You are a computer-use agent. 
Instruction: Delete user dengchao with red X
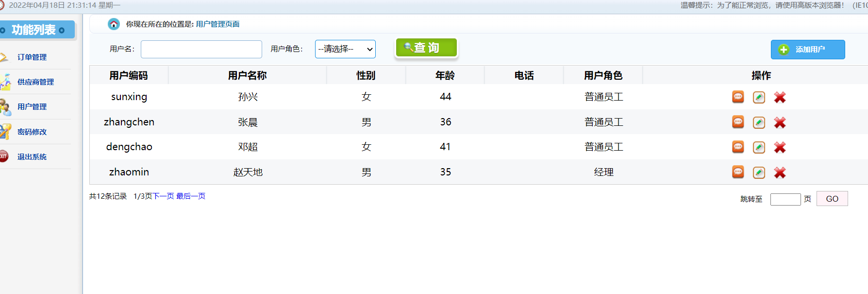tap(780, 147)
